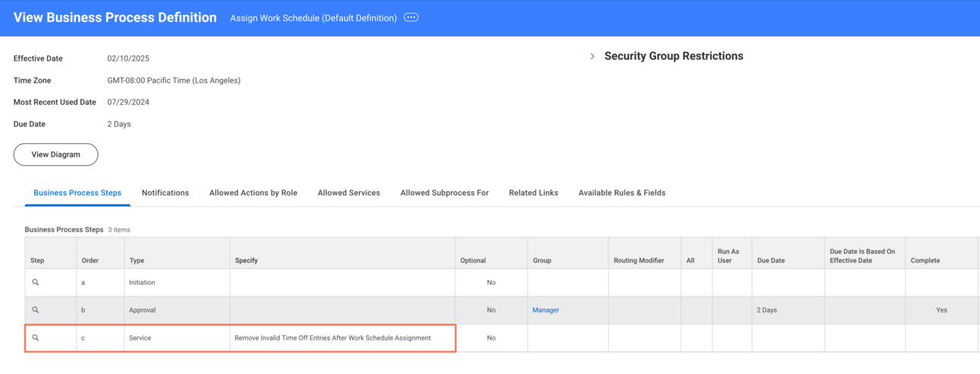Viewport: 980px width, 374px height.
Task: Click the Type column header
Action: point(137,260)
